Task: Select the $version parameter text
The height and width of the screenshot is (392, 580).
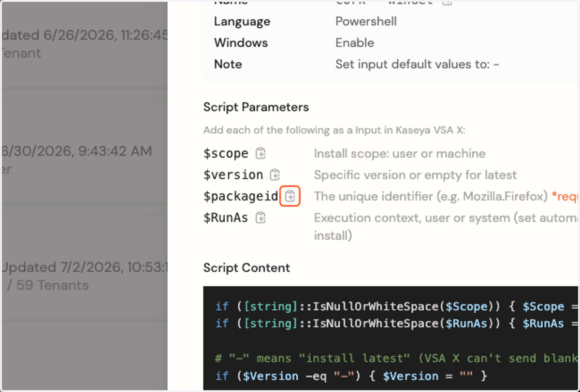Action: click(233, 175)
